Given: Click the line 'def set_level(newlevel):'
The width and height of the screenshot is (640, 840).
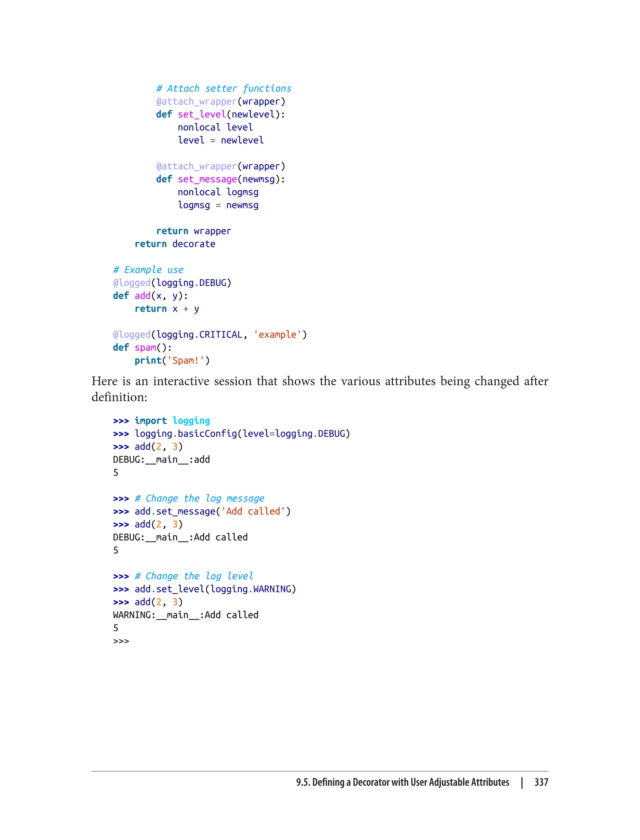Looking at the screenshot, I should pos(221,114).
